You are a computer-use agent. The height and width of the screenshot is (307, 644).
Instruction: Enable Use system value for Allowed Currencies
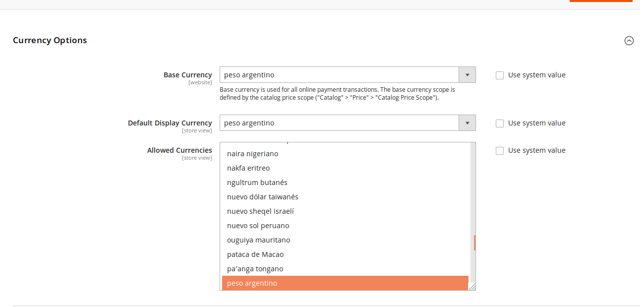[x=499, y=150]
